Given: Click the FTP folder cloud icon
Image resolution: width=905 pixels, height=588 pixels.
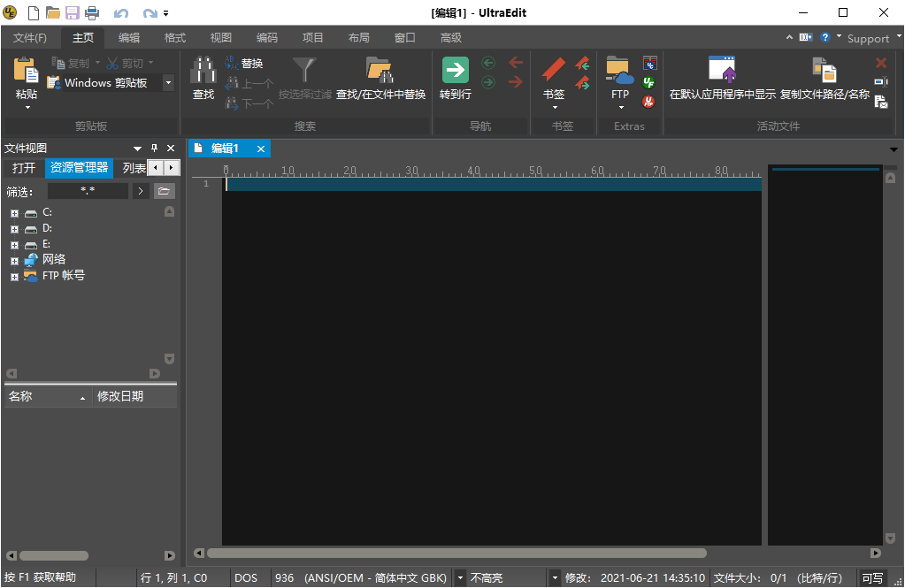Looking at the screenshot, I should [x=619, y=71].
